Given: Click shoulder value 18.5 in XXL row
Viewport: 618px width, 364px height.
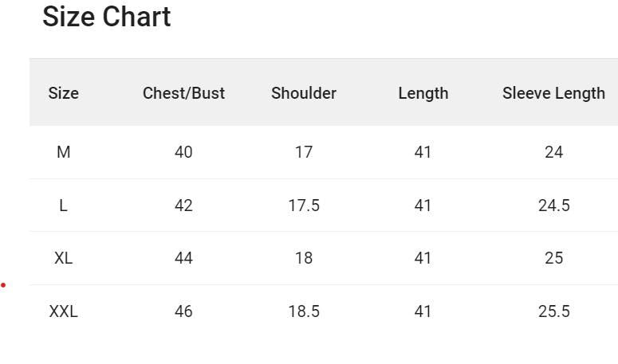Looking at the screenshot, I should tap(304, 311).
